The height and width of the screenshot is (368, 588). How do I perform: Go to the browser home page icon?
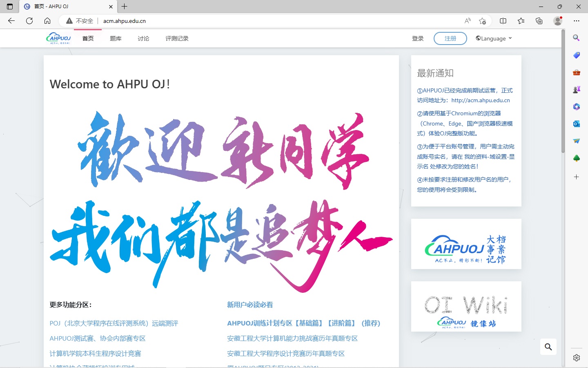[47, 21]
